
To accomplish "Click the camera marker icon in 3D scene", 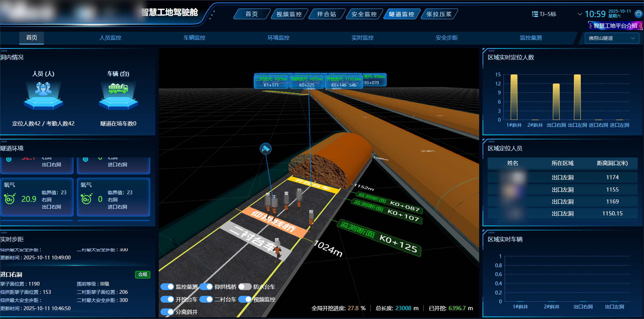I will click(x=265, y=149).
